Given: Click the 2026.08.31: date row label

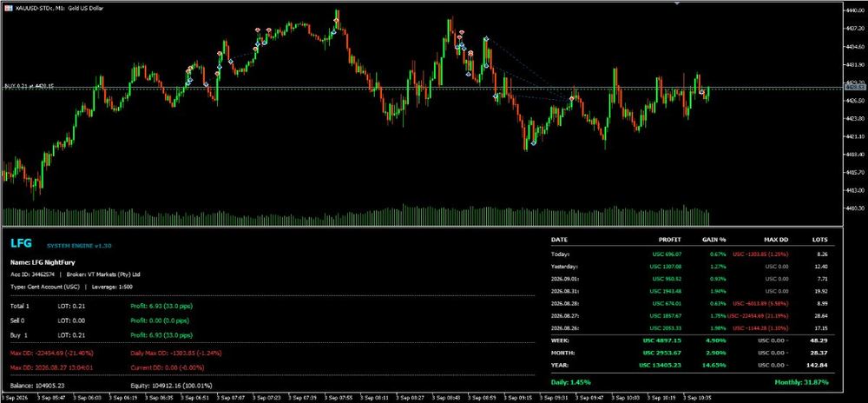Looking at the screenshot, I should pyautogui.click(x=565, y=291).
